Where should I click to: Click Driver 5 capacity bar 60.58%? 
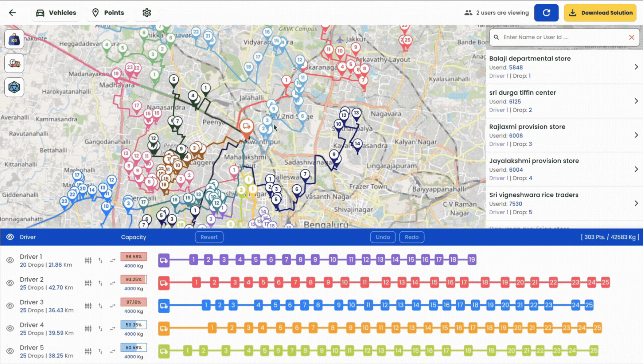134,348
